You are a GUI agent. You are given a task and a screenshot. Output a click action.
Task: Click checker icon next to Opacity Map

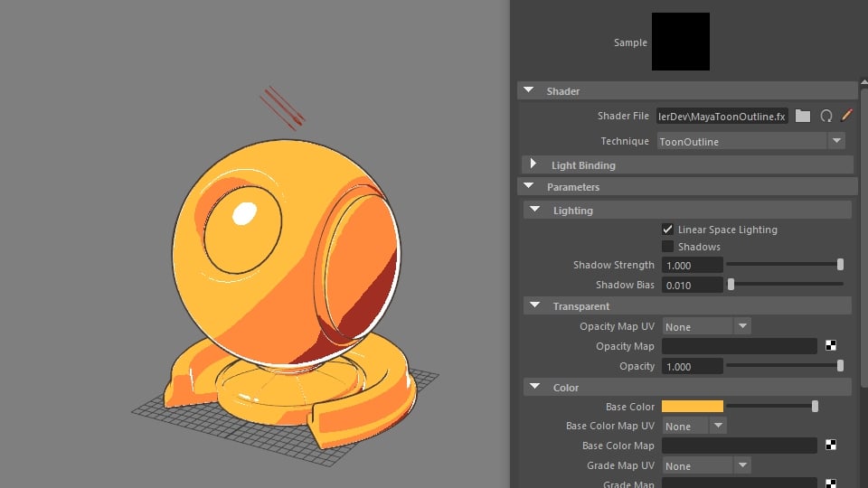pos(831,346)
